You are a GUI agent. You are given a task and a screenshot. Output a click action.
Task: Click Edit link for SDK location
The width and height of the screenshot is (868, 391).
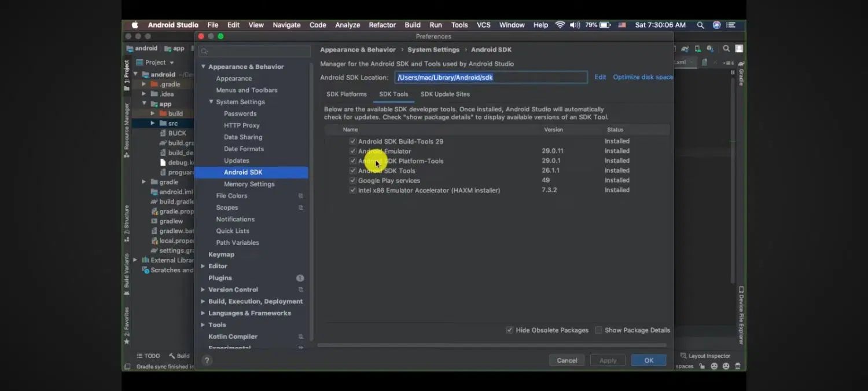tap(601, 77)
